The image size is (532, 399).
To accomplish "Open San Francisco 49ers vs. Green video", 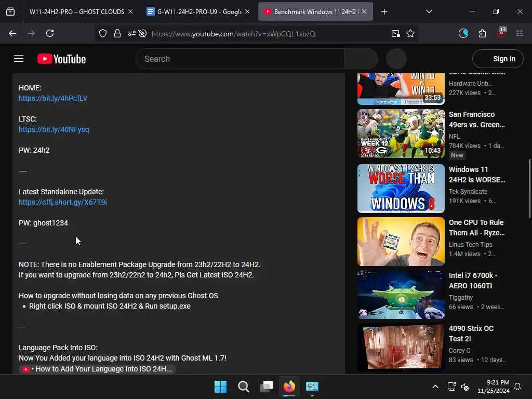I will click(477, 119).
